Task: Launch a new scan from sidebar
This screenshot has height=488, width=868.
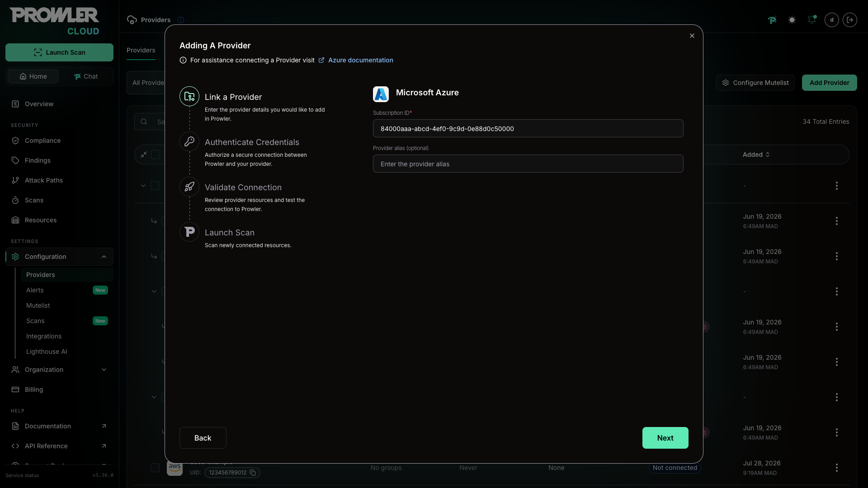Action: (x=59, y=52)
